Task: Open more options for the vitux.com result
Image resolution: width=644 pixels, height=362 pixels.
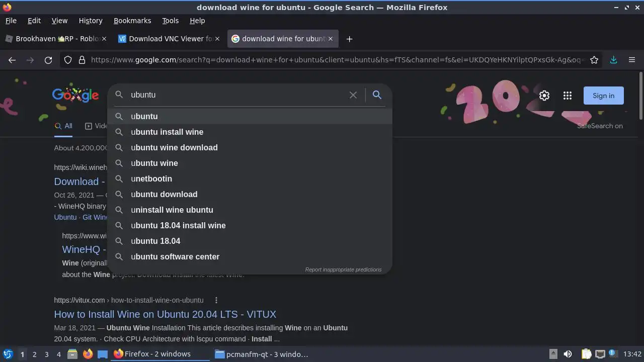Action: pos(216,300)
